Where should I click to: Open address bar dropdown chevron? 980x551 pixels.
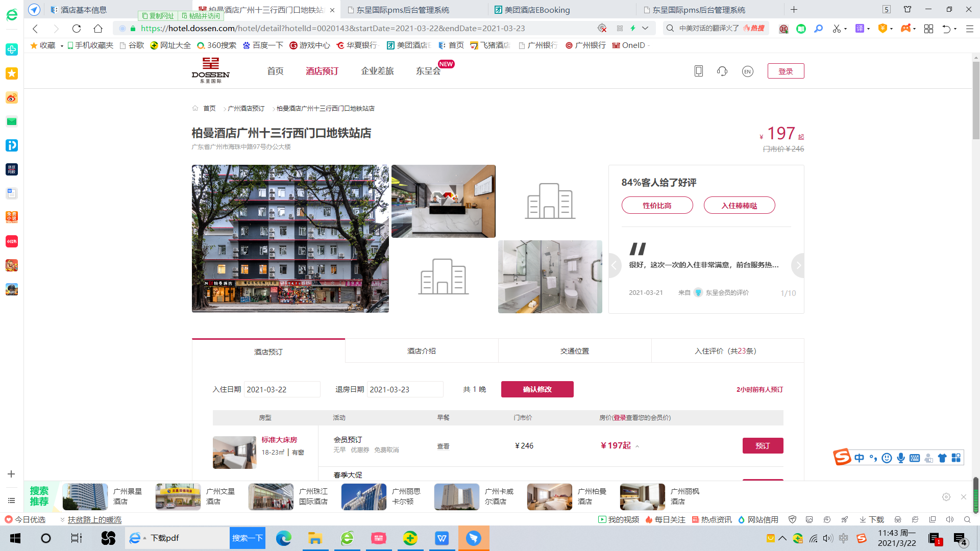[x=645, y=28]
